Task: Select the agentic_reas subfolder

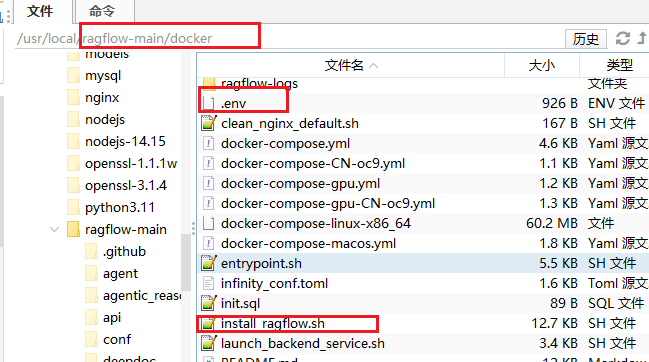Action: (142, 295)
